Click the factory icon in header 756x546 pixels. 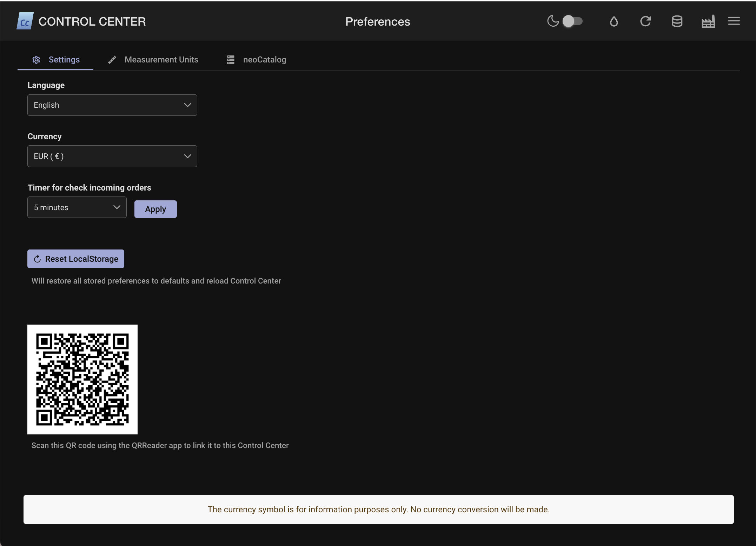[x=708, y=21]
